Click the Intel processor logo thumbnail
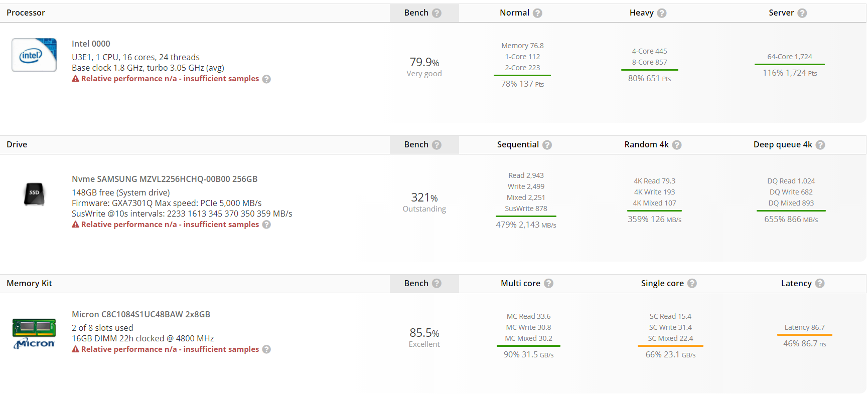The height and width of the screenshot is (408, 868). click(34, 55)
